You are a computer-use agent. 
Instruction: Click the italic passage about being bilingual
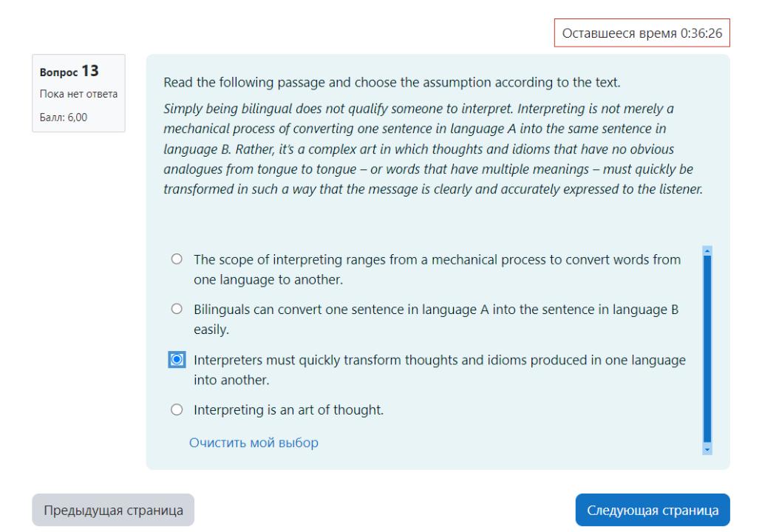pos(433,149)
